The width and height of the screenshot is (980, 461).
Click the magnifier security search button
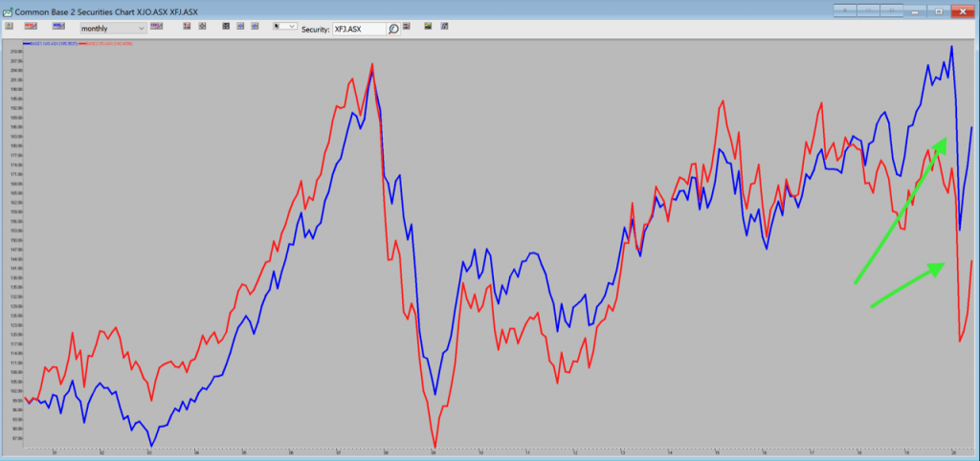click(x=393, y=29)
